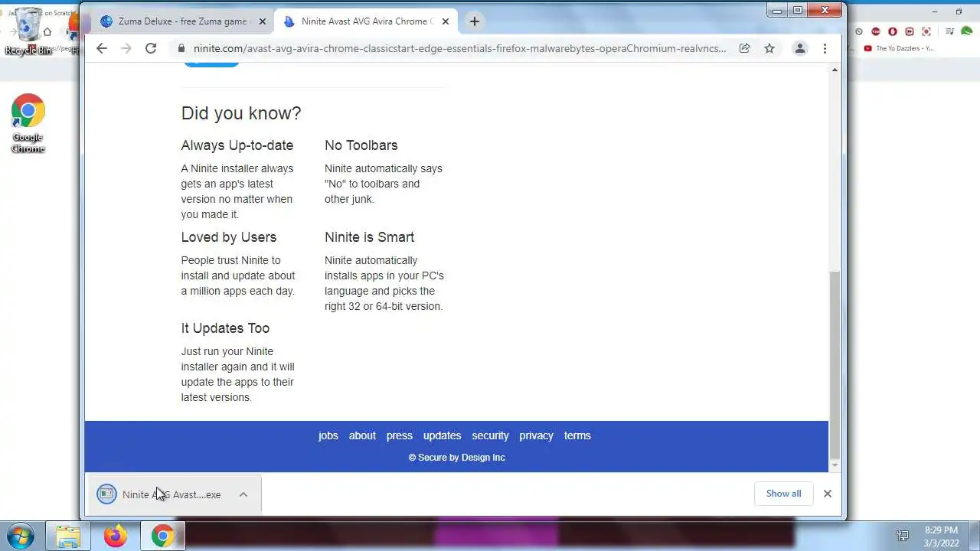This screenshot has width=980, height=551.
Task: Open the security footer link
Action: tap(490, 435)
